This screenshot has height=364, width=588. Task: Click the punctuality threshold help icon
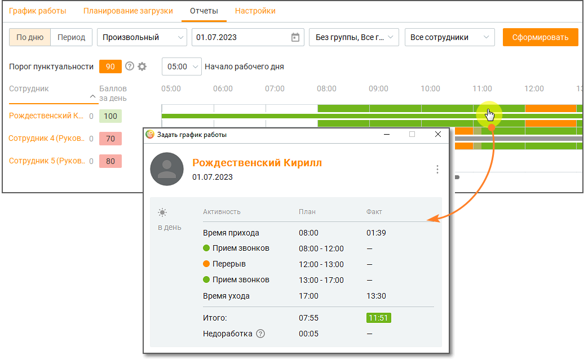click(x=130, y=66)
